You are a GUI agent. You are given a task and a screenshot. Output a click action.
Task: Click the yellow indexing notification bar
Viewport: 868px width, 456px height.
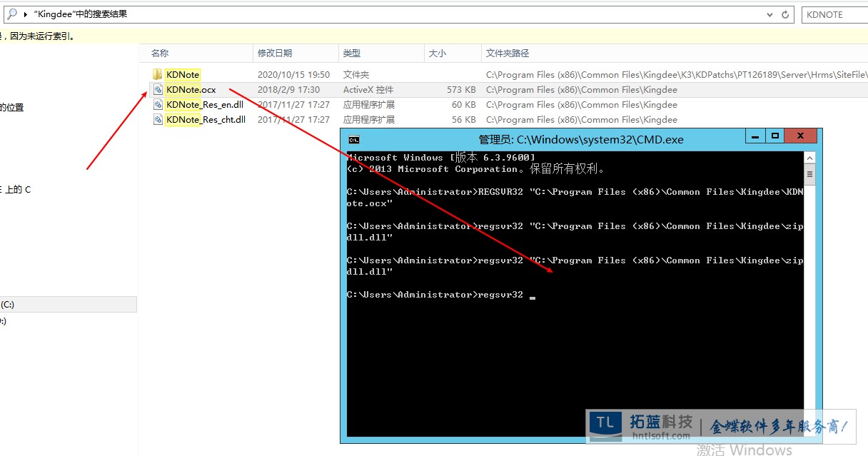[434, 36]
